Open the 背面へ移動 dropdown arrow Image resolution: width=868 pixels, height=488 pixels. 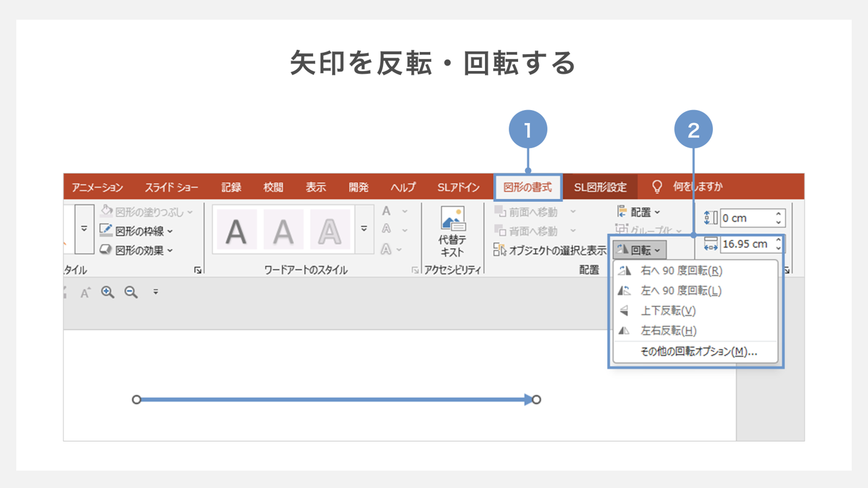click(x=573, y=231)
